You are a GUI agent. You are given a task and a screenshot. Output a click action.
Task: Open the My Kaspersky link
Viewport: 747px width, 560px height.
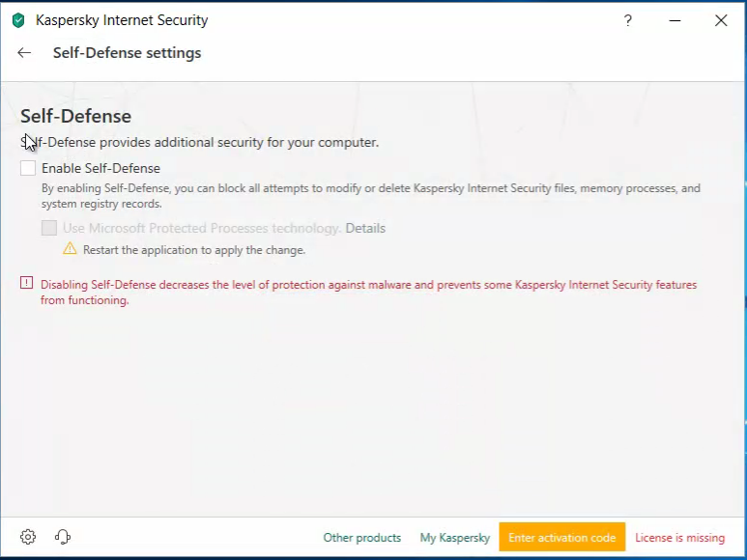pyautogui.click(x=455, y=538)
